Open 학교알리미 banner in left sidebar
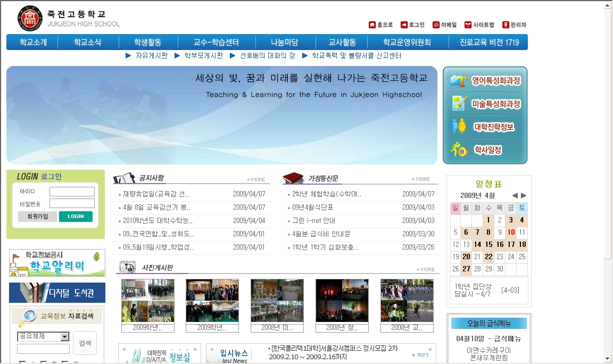This screenshot has width=613, height=364. [57, 263]
